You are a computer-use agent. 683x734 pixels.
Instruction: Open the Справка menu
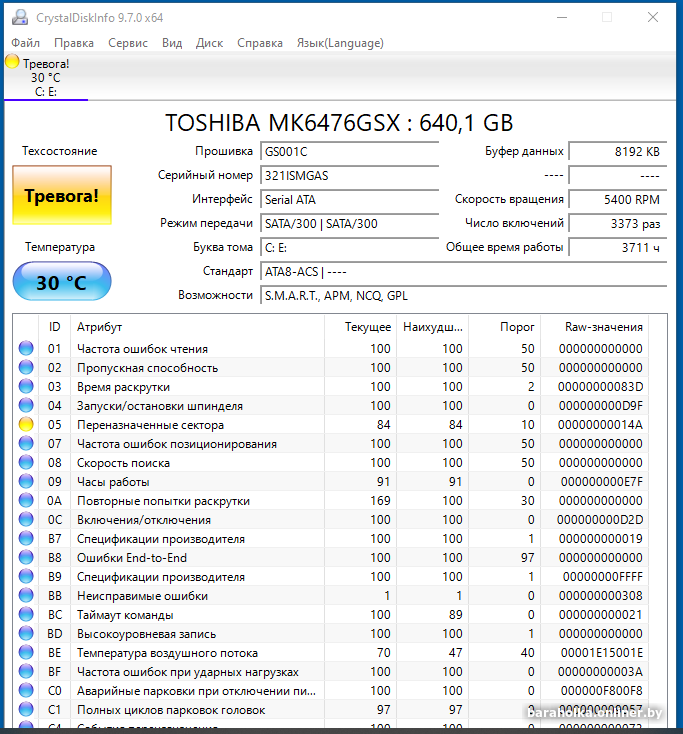pyautogui.click(x=260, y=43)
